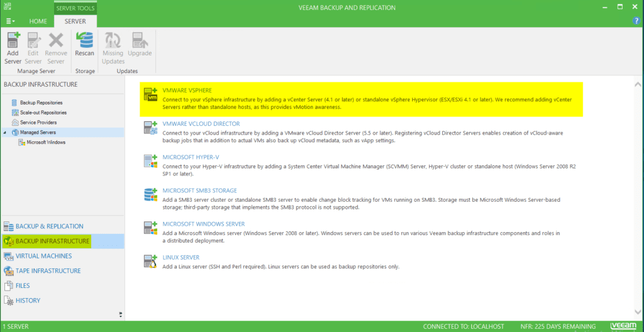
Task: Click the History gear icon
Action: [9, 301]
